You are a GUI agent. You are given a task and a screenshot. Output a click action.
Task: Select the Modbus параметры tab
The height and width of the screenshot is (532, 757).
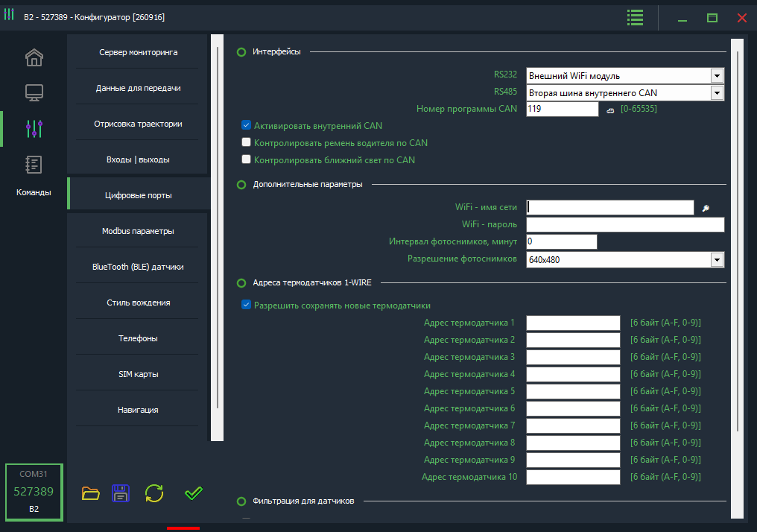click(138, 231)
